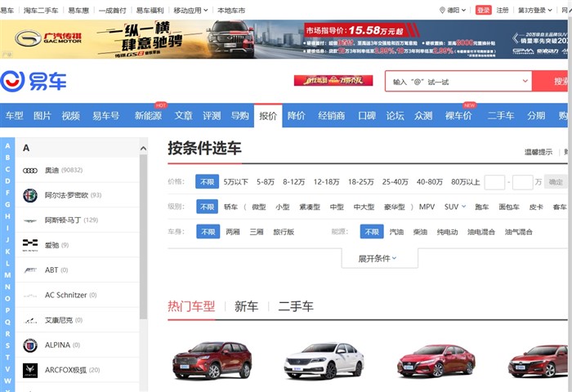Click the location pin icon near 德阳
572x392 pixels.
tap(442, 11)
